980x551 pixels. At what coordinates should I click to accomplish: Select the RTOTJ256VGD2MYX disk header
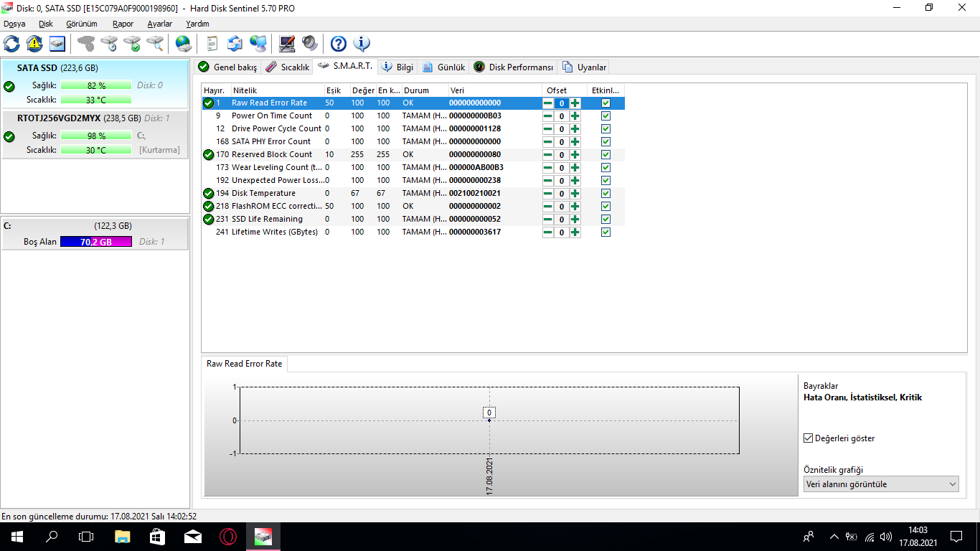pyautogui.click(x=79, y=118)
